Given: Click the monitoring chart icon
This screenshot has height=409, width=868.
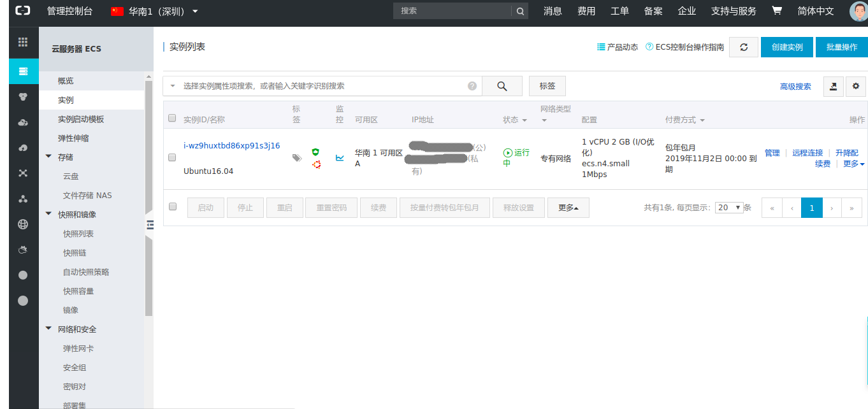Looking at the screenshot, I should [340, 157].
